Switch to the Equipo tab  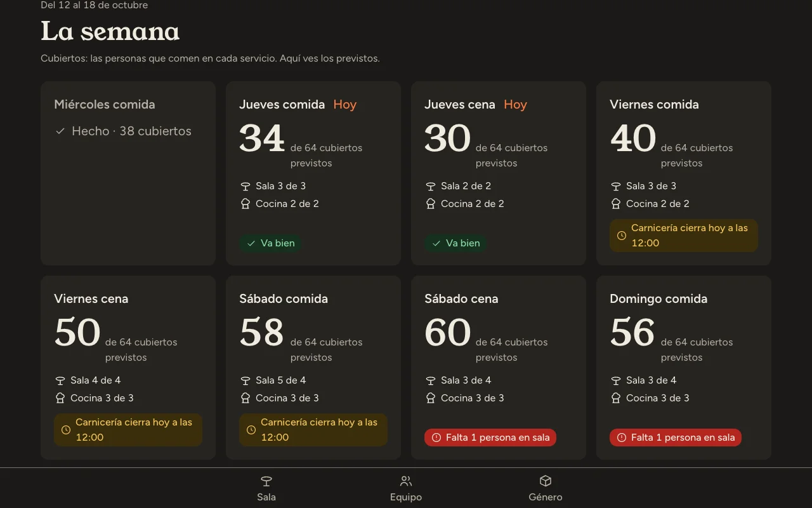[406, 488]
